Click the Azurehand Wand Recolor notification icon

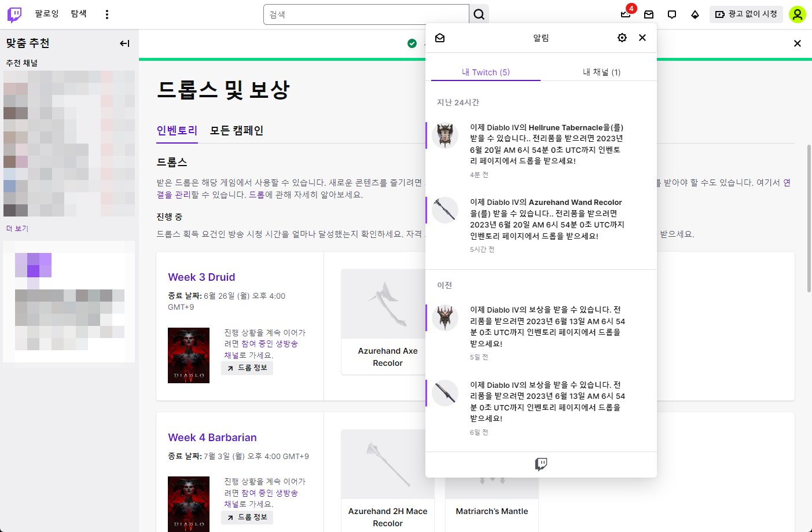click(x=445, y=210)
